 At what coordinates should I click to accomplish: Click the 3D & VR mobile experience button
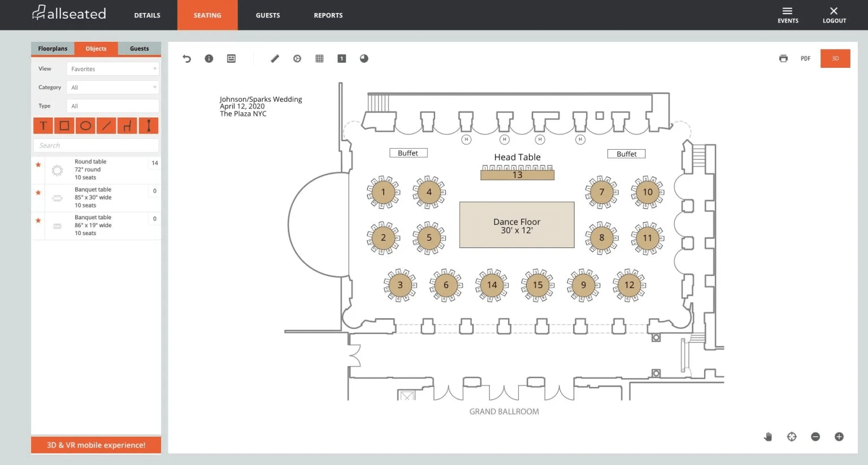[x=96, y=445]
